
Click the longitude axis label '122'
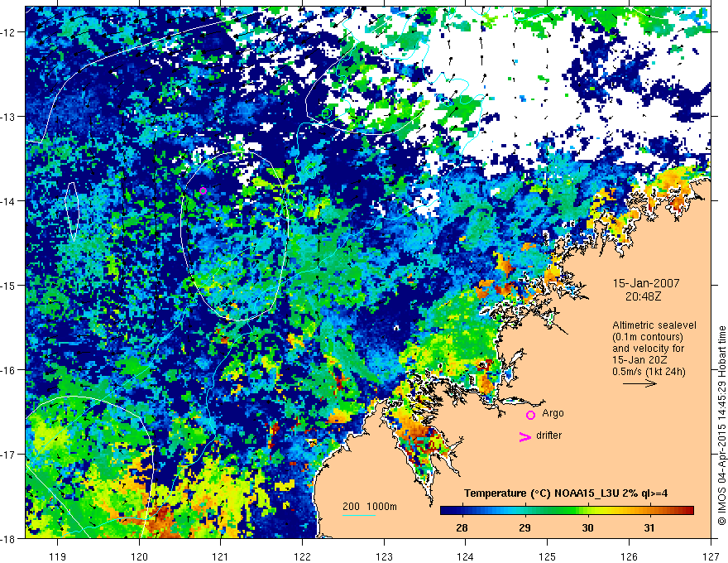click(x=302, y=557)
